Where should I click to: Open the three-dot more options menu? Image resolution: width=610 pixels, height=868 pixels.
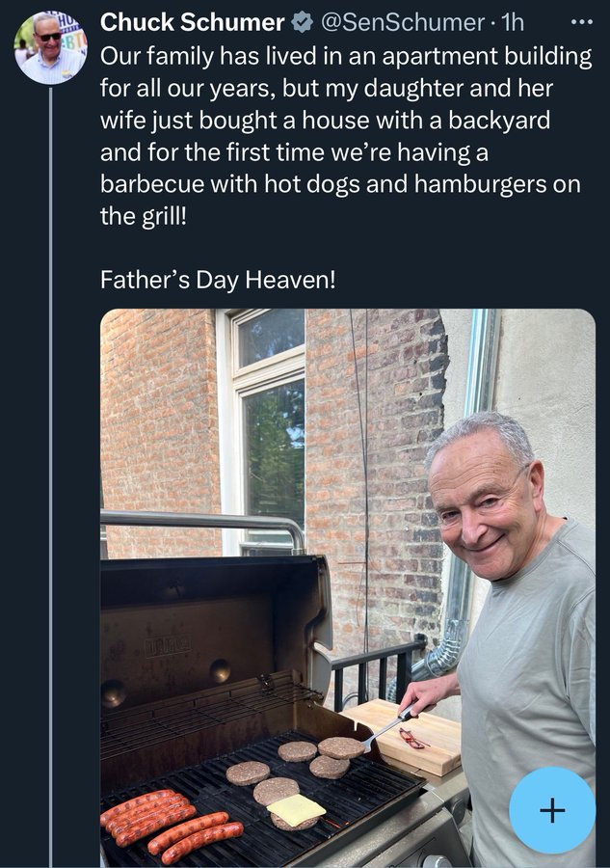tap(581, 23)
